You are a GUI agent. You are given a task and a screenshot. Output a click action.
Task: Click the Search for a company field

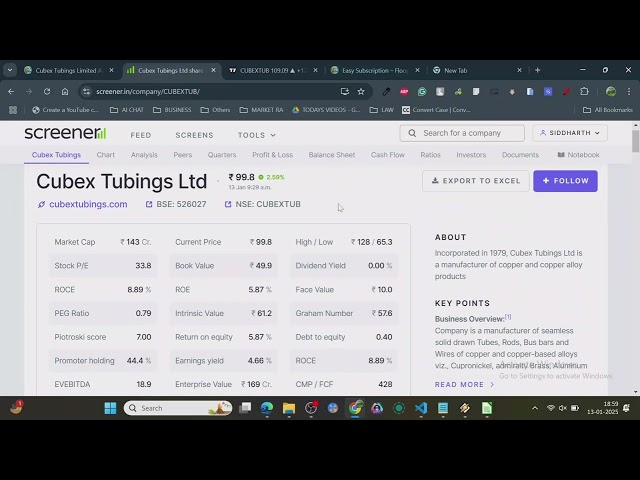click(x=462, y=133)
